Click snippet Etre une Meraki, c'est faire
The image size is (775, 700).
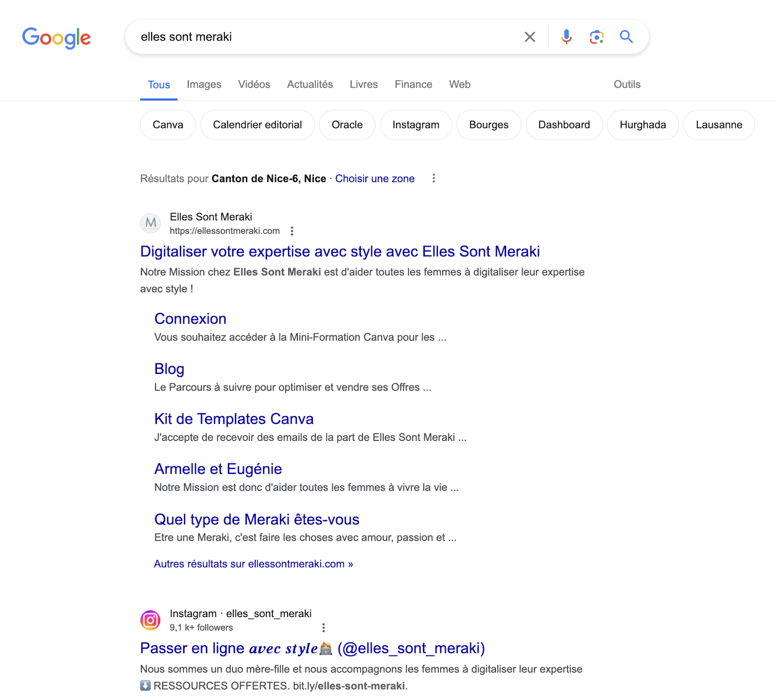point(305,538)
